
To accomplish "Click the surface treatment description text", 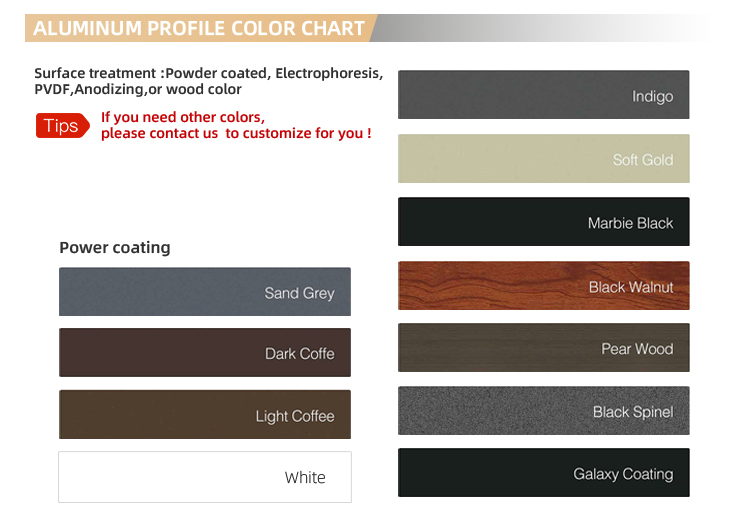I will (209, 81).
